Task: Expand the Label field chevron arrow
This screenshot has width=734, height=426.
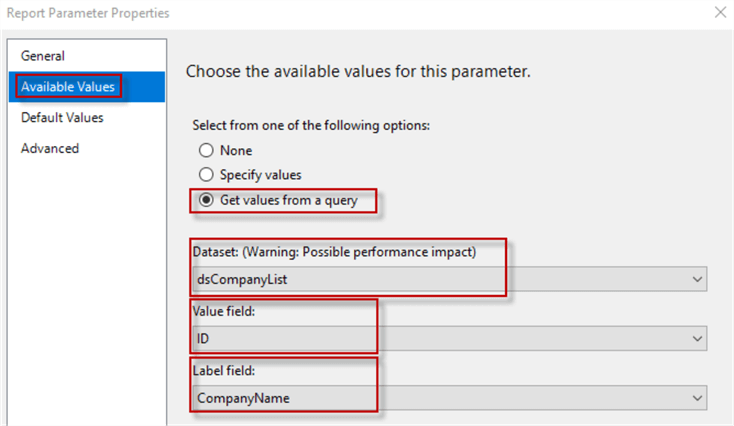Action: point(697,398)
